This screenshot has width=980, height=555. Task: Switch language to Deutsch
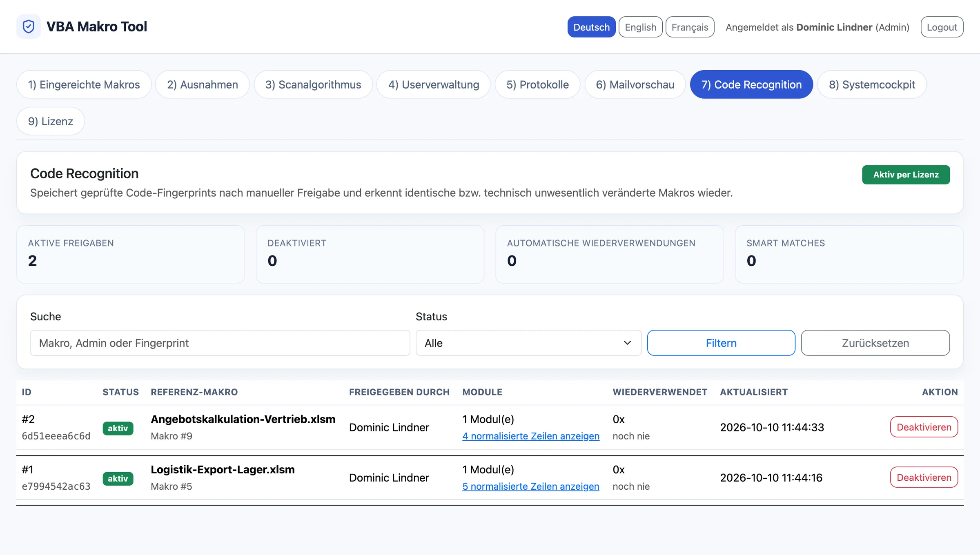tap(591, 27)
